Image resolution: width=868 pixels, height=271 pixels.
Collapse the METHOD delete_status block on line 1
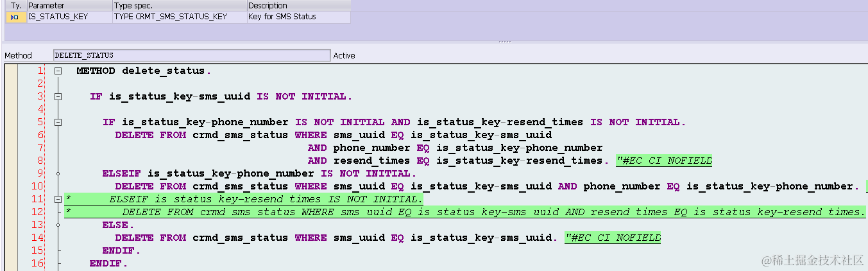(x=58, y=71)
